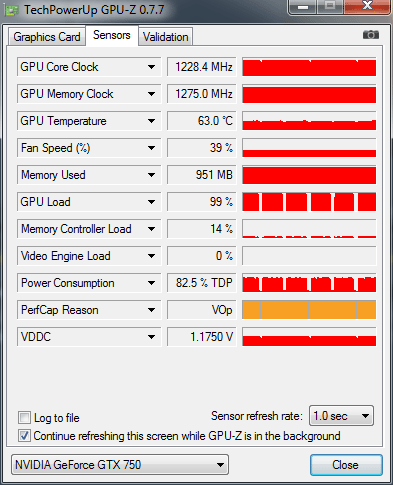The height and width of the screenshot is (485, 393).
Task: Click the orange PerfCap Reason graph bar
Action: 309,310
